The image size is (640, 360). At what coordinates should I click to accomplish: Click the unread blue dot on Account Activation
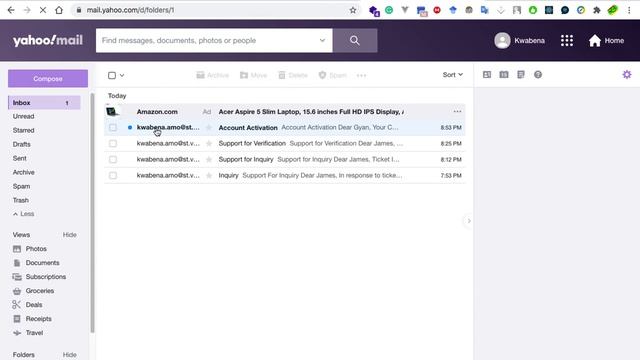pyautogui.click(x=130, y=127)
